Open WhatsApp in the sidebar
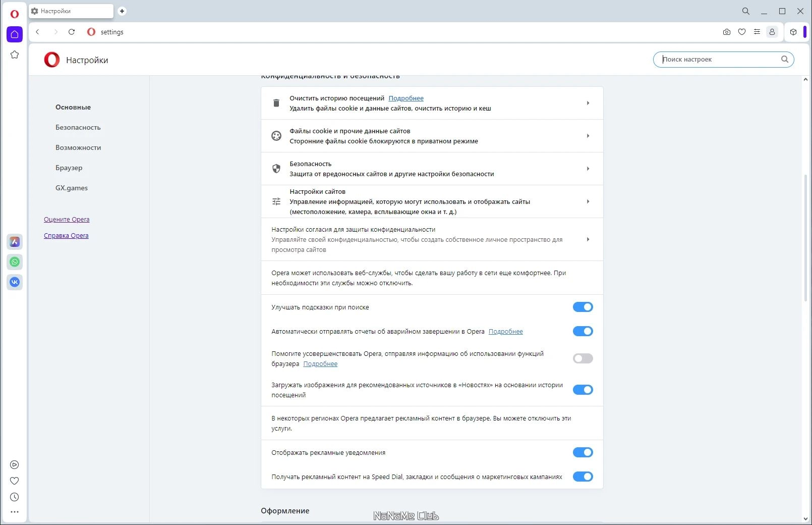This screenshot has width=812, height=525. click(x=15, y=262)
